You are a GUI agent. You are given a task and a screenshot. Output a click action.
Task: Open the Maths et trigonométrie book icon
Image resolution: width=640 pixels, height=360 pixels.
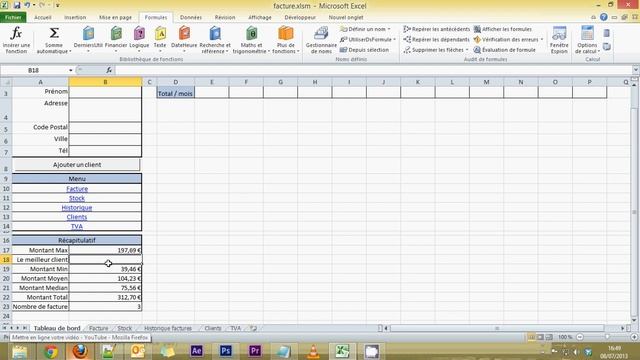251,33
